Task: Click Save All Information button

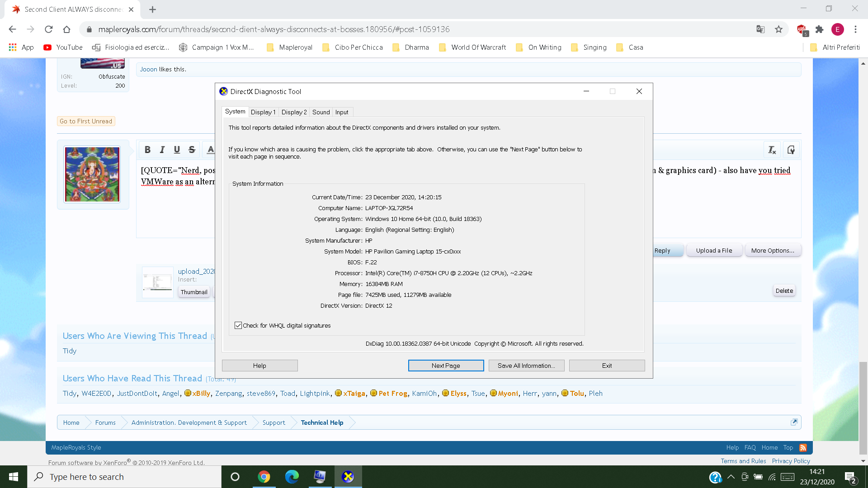Action: coord(526,366)
